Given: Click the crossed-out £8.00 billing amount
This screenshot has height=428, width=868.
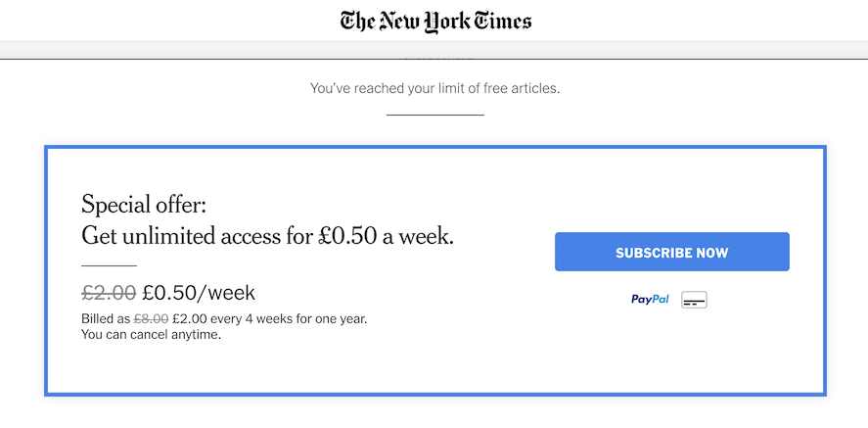Looking at the screenshot, I should [151, 318].
